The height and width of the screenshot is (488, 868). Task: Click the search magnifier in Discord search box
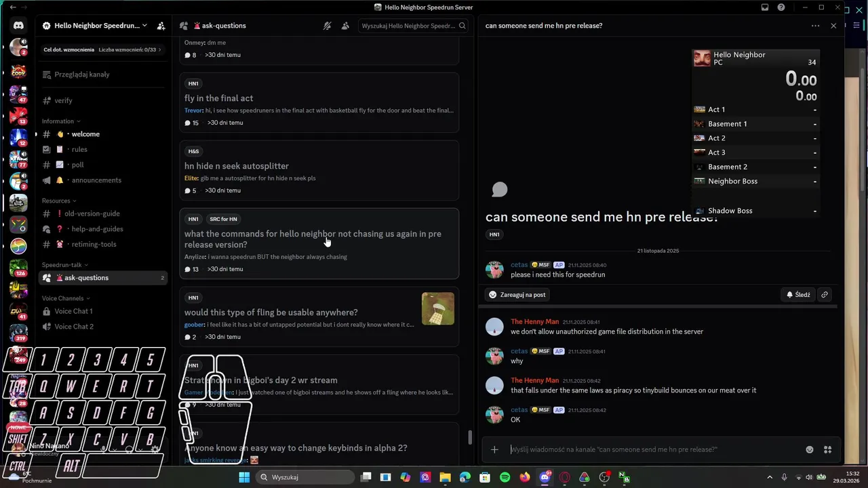(x=462, y=26)
